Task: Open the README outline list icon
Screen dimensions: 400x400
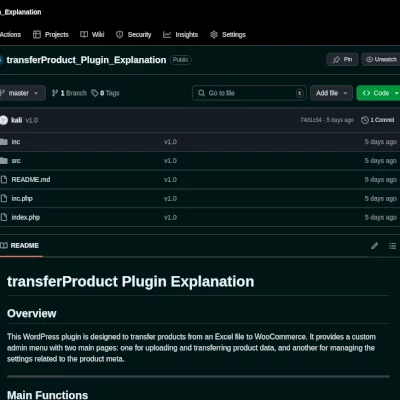Action: pyautogui.click(x=392, y=246)
